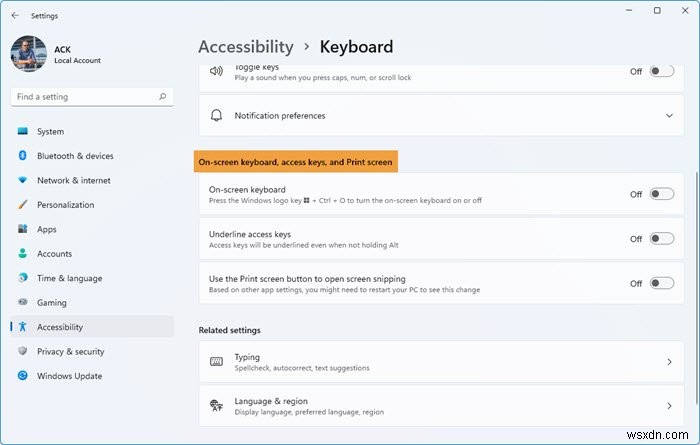Go to Network & internet

tap(92, 180)
